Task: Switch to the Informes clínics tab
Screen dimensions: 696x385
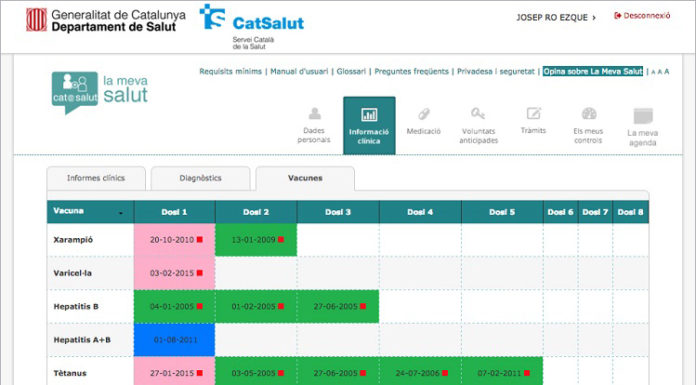Action: (96, 178)
